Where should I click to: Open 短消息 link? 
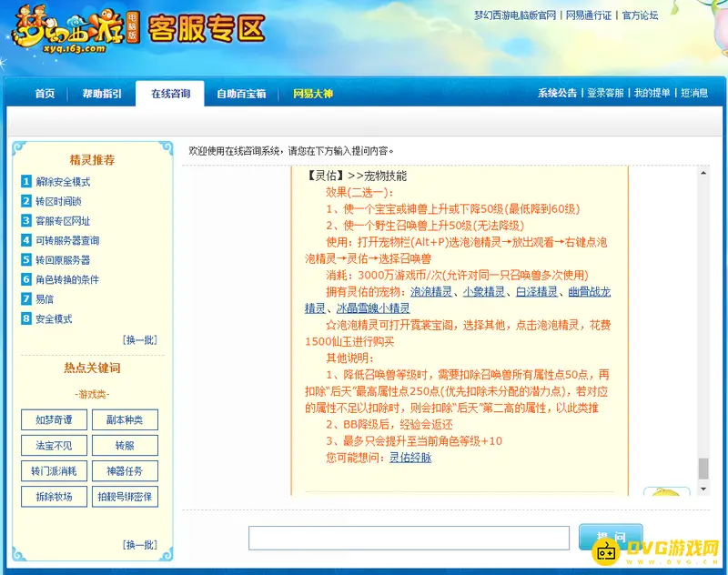pyautogui.click(x=694, y=93)
